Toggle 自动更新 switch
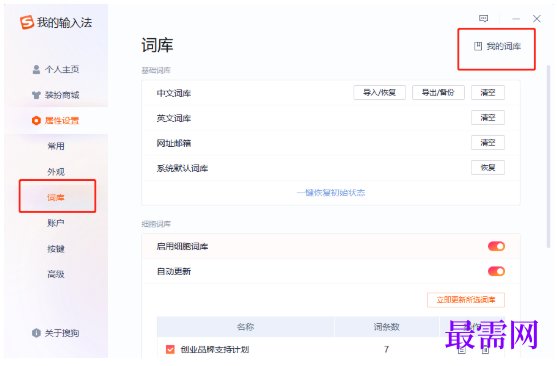Screen dimensions: 557x366 (496, 271)
